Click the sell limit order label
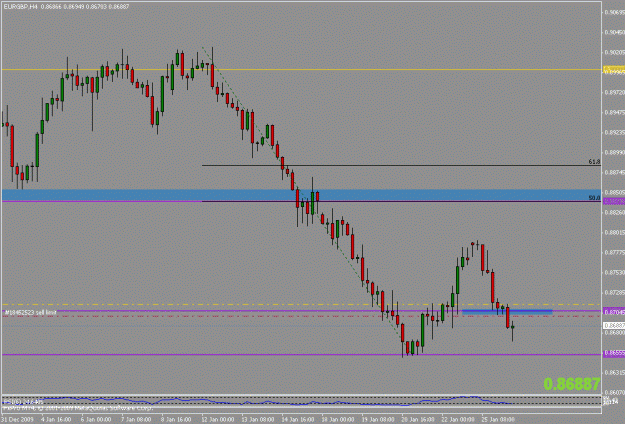The image size is (625, 424). point(31,312)
